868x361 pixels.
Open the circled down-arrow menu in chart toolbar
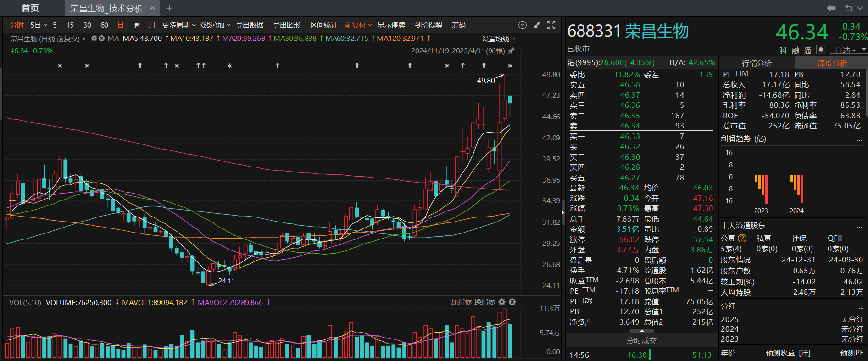(x=522, y=25)
